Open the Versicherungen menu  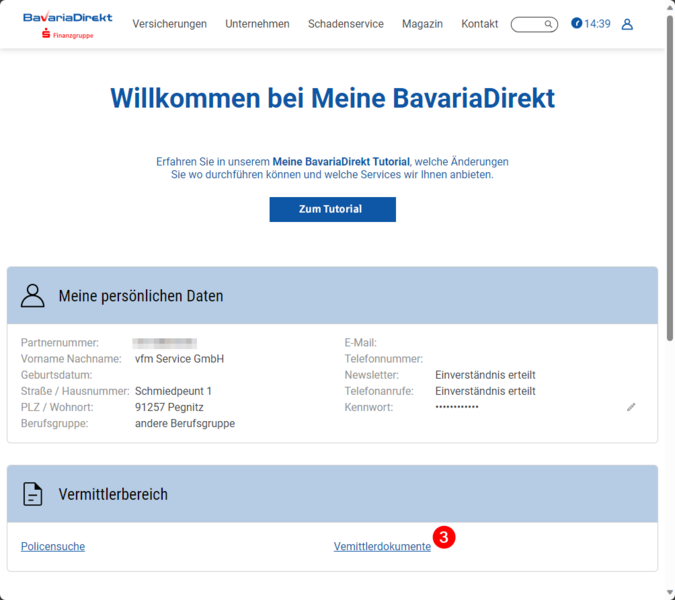pyautogui.click(x=170, y=24)
